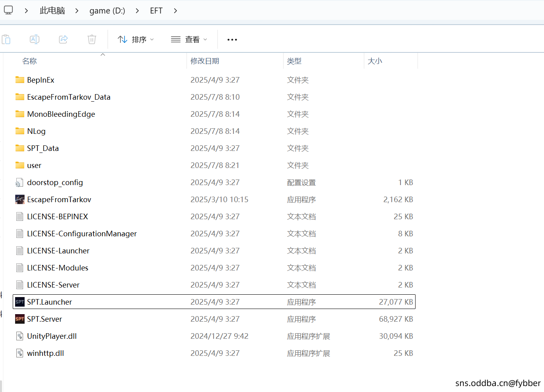544x392 pixels.
Task: Select the EscapeFromTarkov_Data folder icon
Action: [x=20, y=97]
